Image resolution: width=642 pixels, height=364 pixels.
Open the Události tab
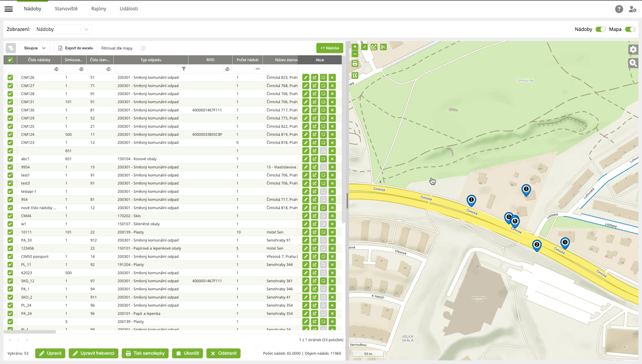(x=128, y=9)
